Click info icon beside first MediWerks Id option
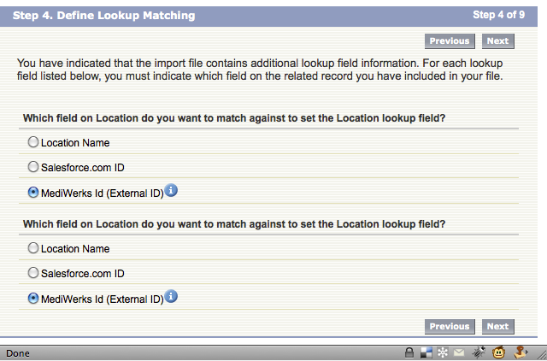This screenshot has width=547, height=361. coord(171,190)
